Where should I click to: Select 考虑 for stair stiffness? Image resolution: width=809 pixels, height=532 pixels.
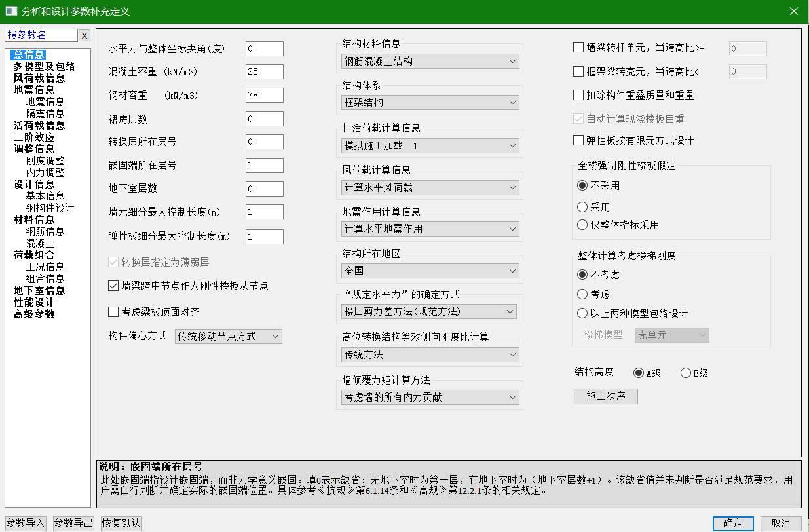tap(582, 294)
